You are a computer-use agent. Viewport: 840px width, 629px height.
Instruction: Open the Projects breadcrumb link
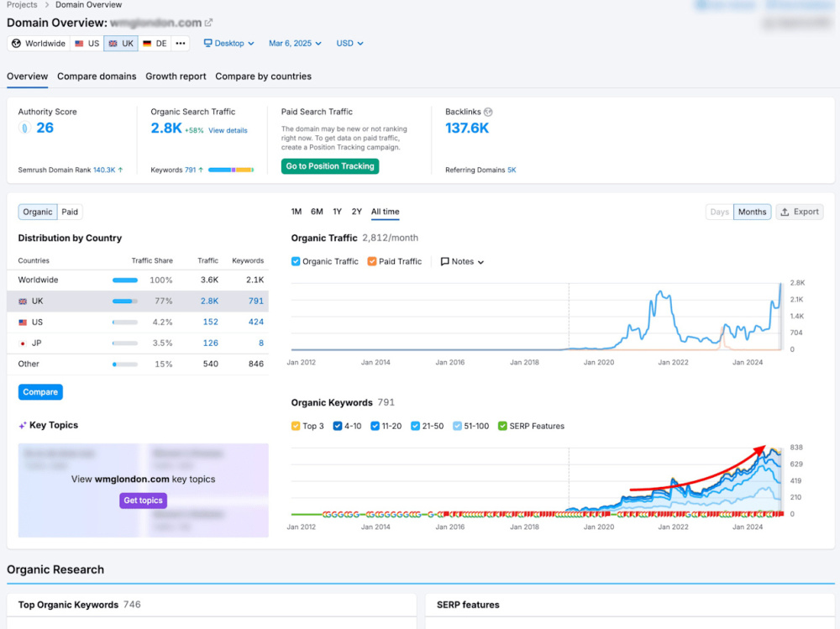(22, 5)
